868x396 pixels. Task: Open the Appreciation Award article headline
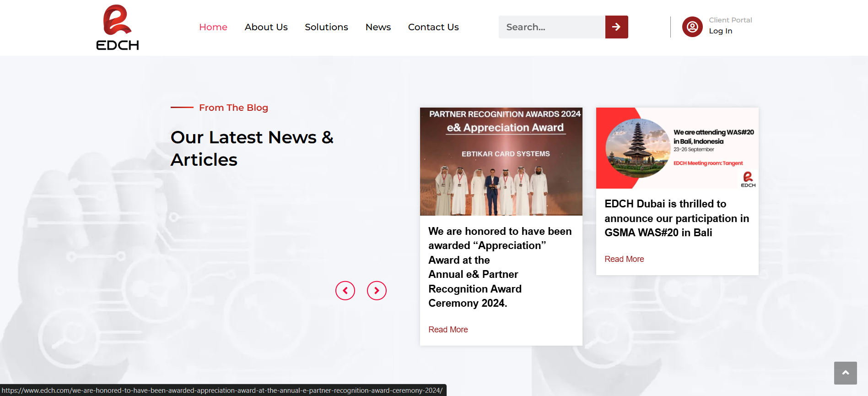[500, 267]
